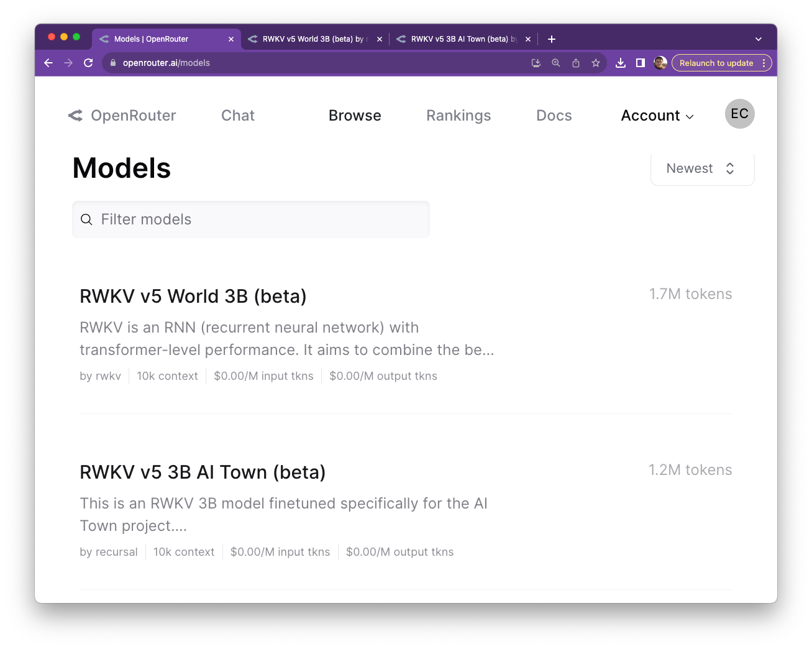Click the browser forward arrow

[x=68, y=63]
